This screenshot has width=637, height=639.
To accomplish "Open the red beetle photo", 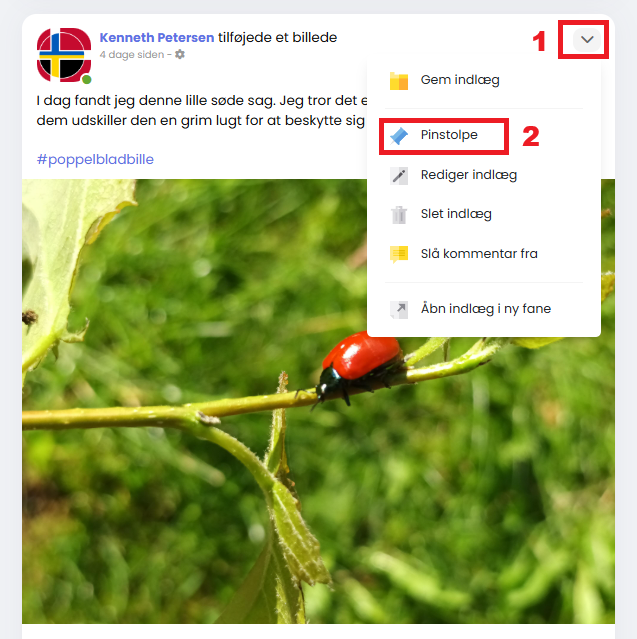I will coord(318,401).
